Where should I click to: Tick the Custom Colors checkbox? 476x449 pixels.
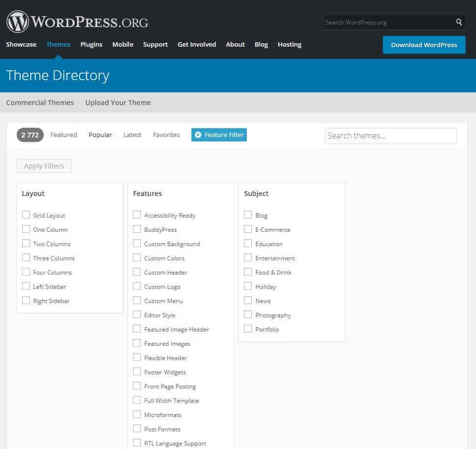tap(137, 258)
